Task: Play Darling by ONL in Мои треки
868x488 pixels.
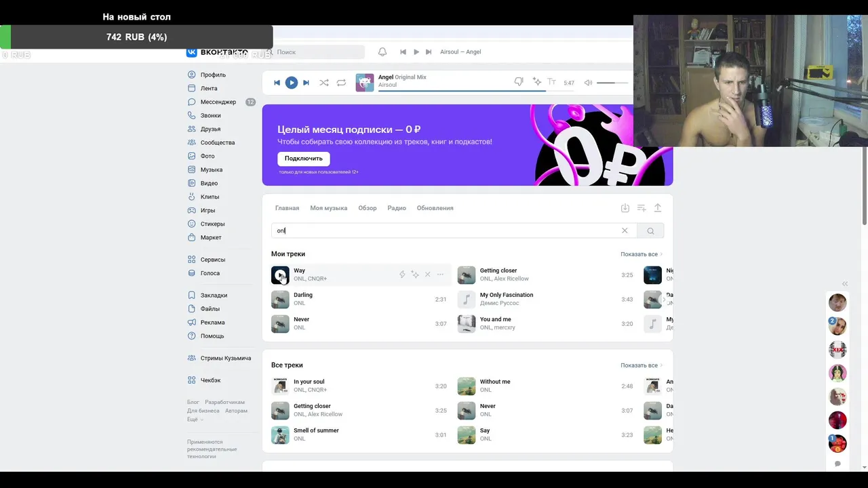Action: [x=280, y=299]
